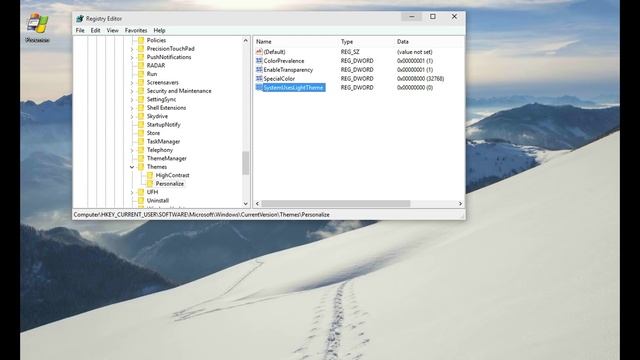This screenshot has width=640, height=360.
Task: Open the View menu
Action: click(x=113, y=30)
